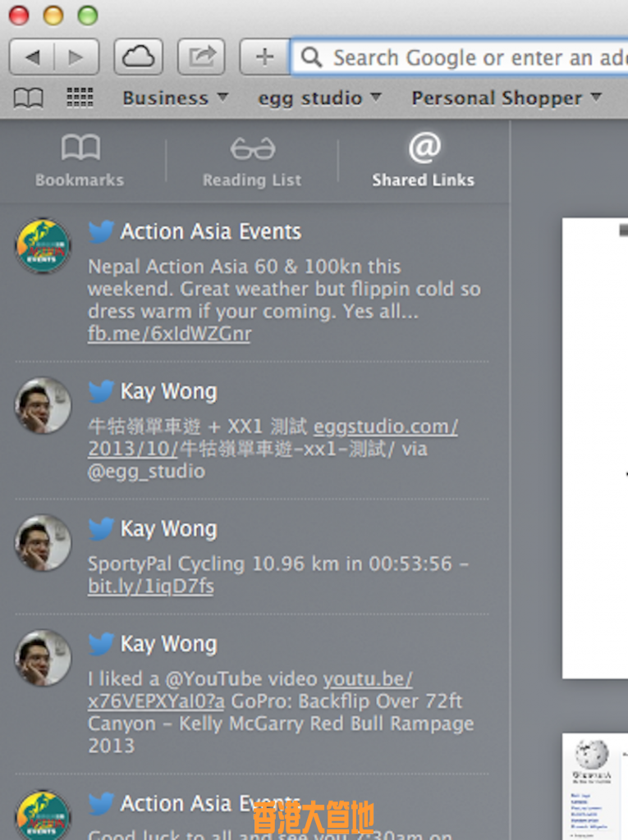Click the search field magnifier icon
628x840 pixels.
[x=312, y=57]
